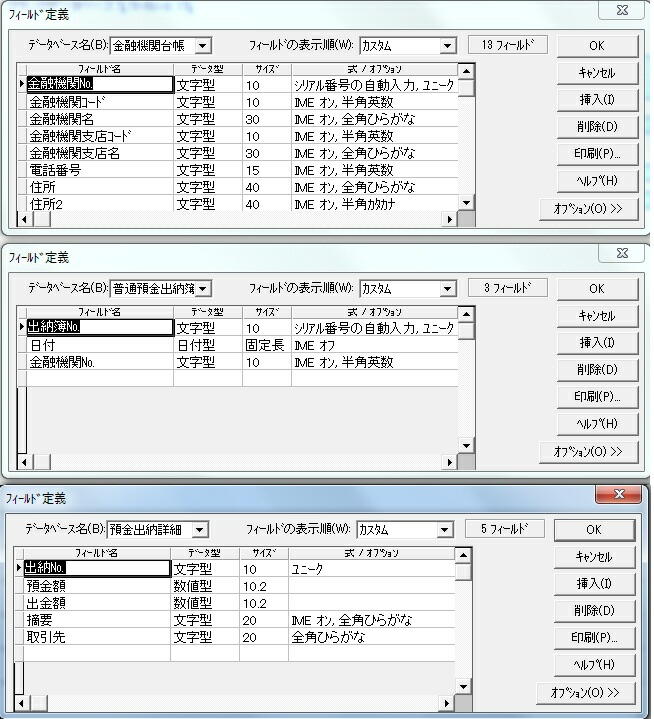
Task: Select the 金融機関支店名 field name cell
Action: [x=100, y=153]
